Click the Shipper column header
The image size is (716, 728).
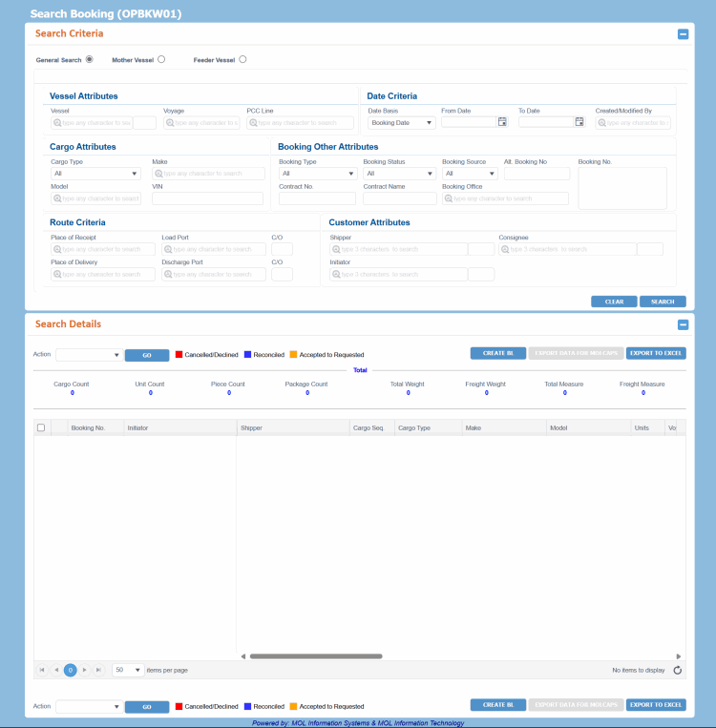click(x=252, y=428)
